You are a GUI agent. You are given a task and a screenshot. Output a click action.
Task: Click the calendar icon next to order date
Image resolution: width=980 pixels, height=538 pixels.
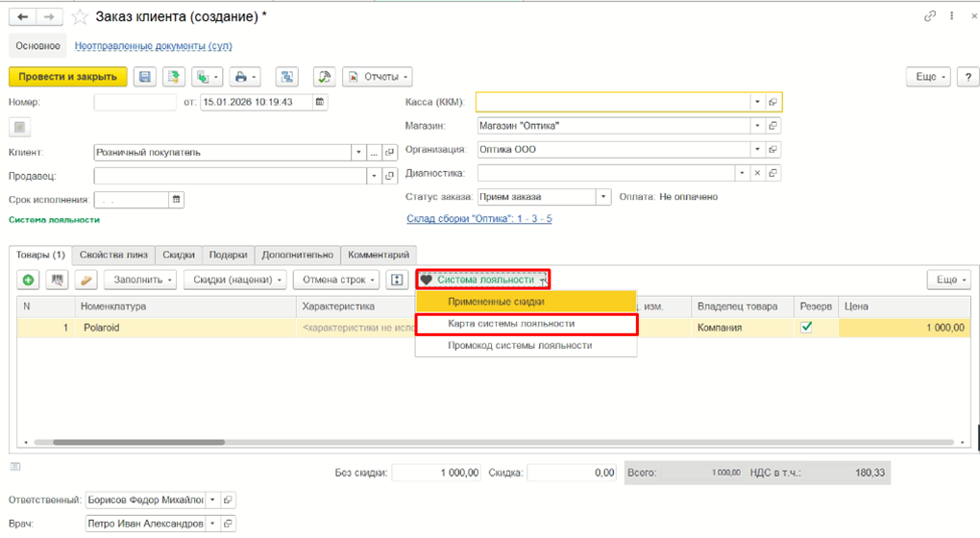click(320, 102)
